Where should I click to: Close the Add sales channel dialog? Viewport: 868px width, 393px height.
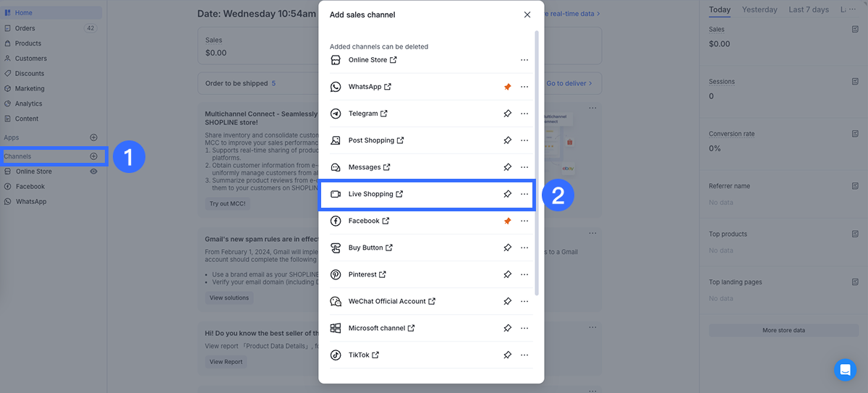[x=527, y=14]
